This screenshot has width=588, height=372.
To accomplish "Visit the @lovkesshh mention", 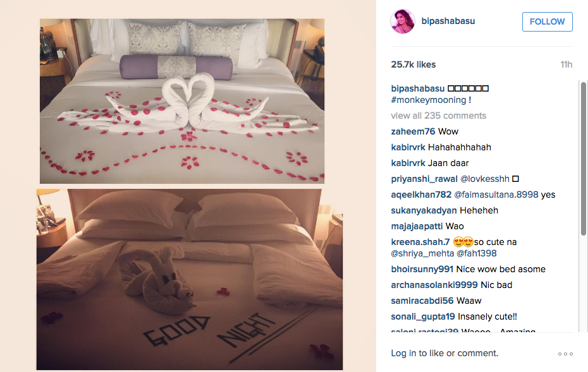I will point(485,179).
